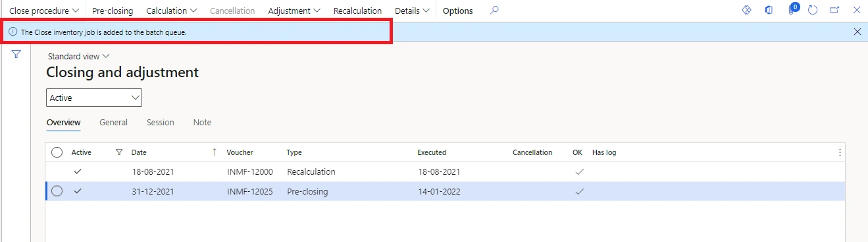Click the Closing and adjustment title
868x242 pixels.
[x=122, y=73]
